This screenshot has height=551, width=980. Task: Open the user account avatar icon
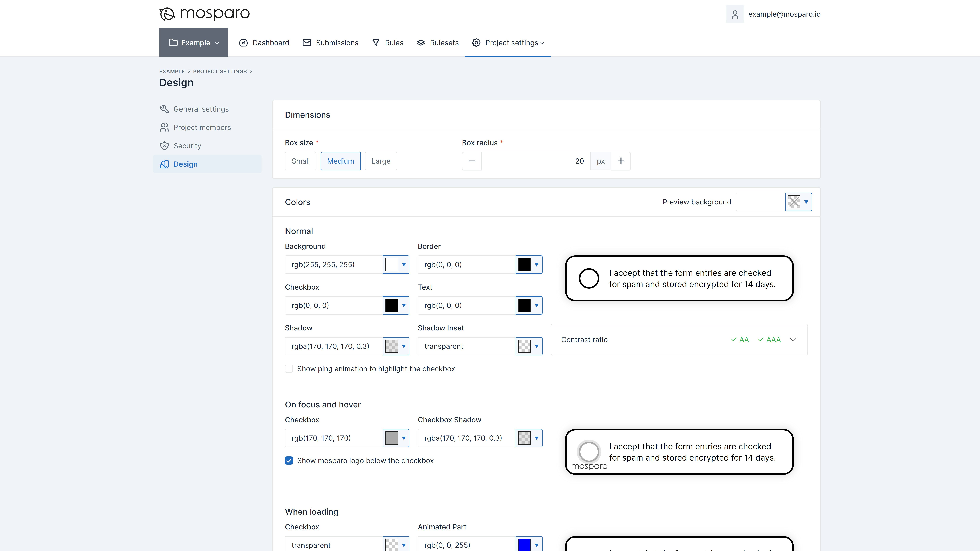click(735, 14)
